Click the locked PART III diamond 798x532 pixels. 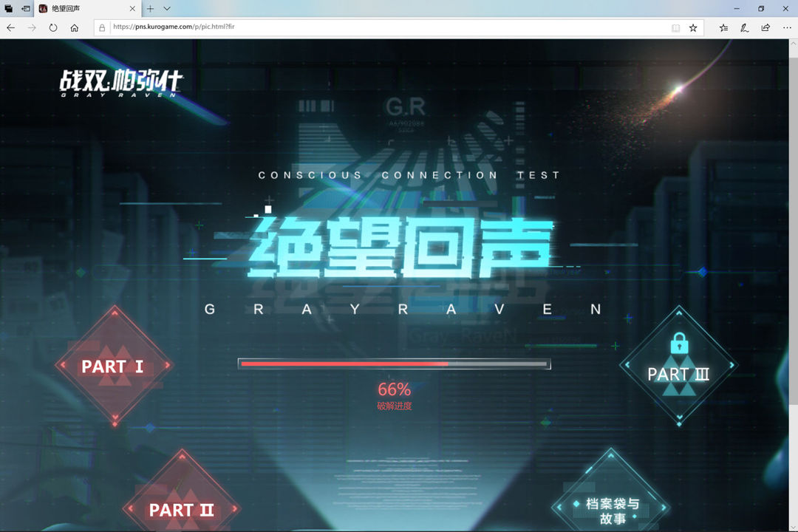click(679, 366)
